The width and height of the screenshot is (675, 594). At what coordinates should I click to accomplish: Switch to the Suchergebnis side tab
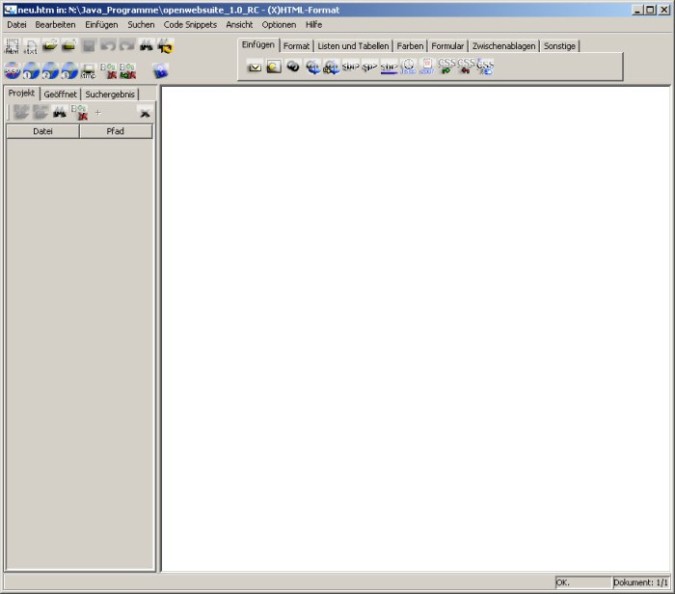tap(110, 94)
